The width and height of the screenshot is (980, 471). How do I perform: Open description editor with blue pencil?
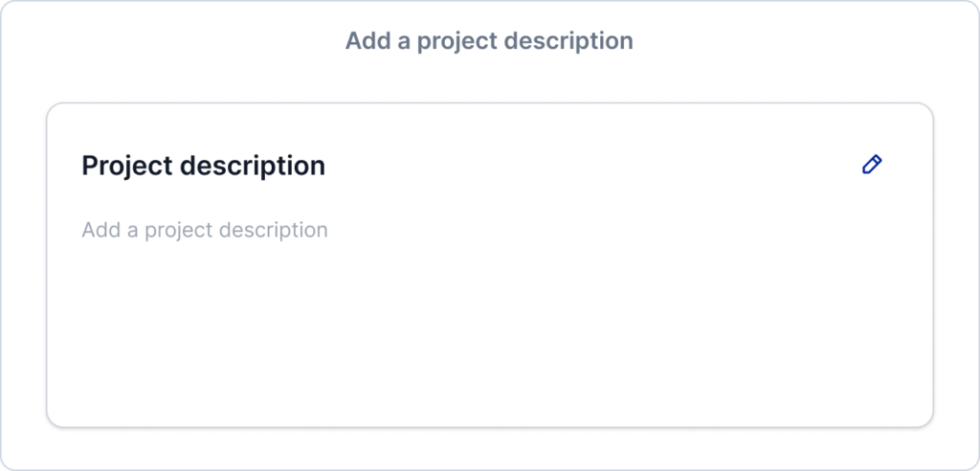(x=872, y=165)
